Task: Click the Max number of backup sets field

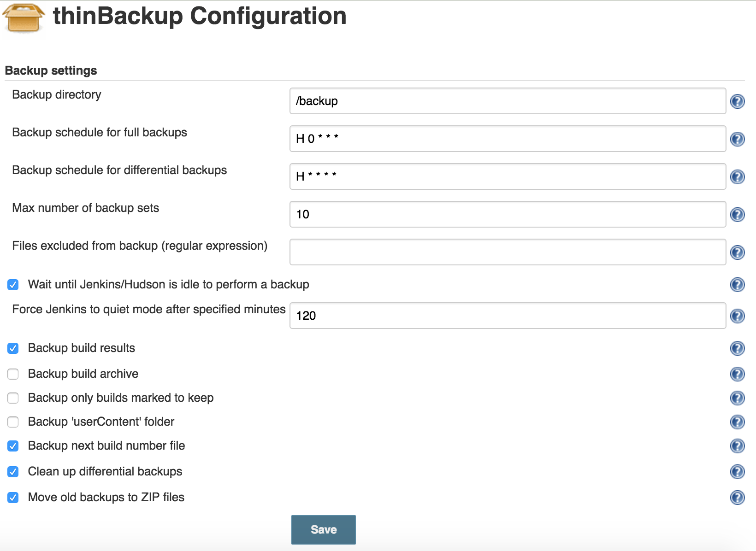Action: [x=508, y=214]
